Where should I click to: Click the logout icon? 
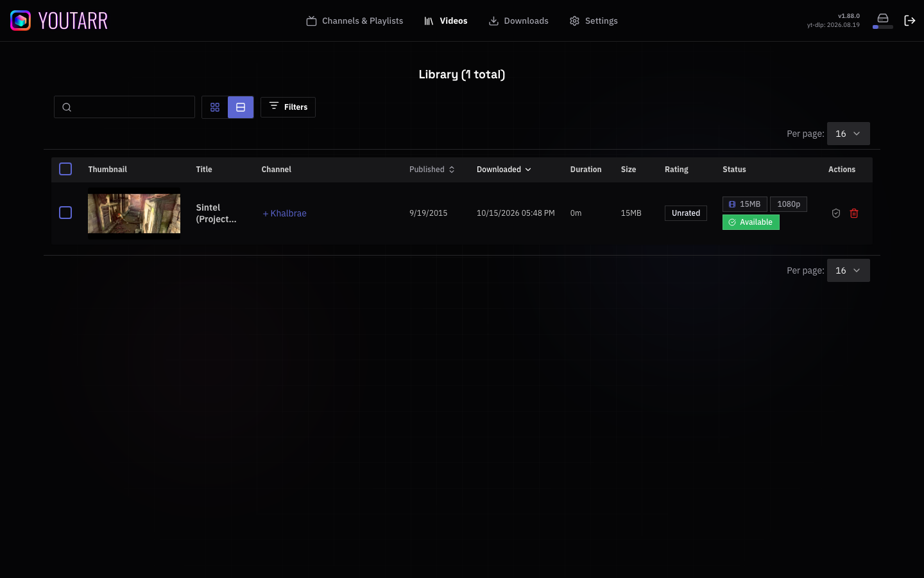coord(909,21)
